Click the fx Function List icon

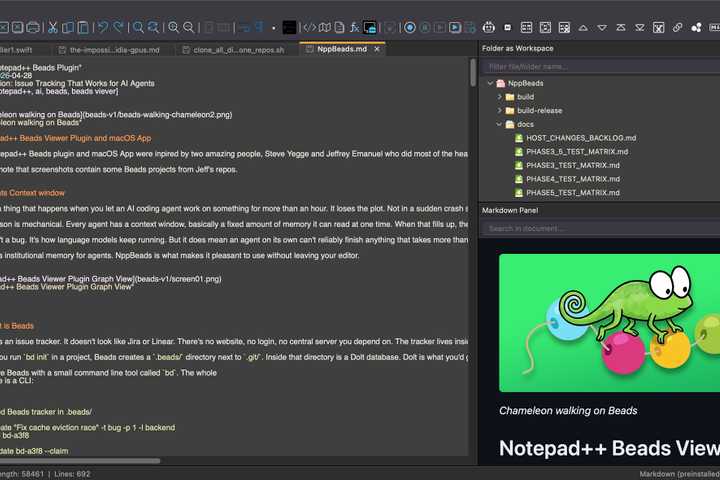tap(354, 28)
